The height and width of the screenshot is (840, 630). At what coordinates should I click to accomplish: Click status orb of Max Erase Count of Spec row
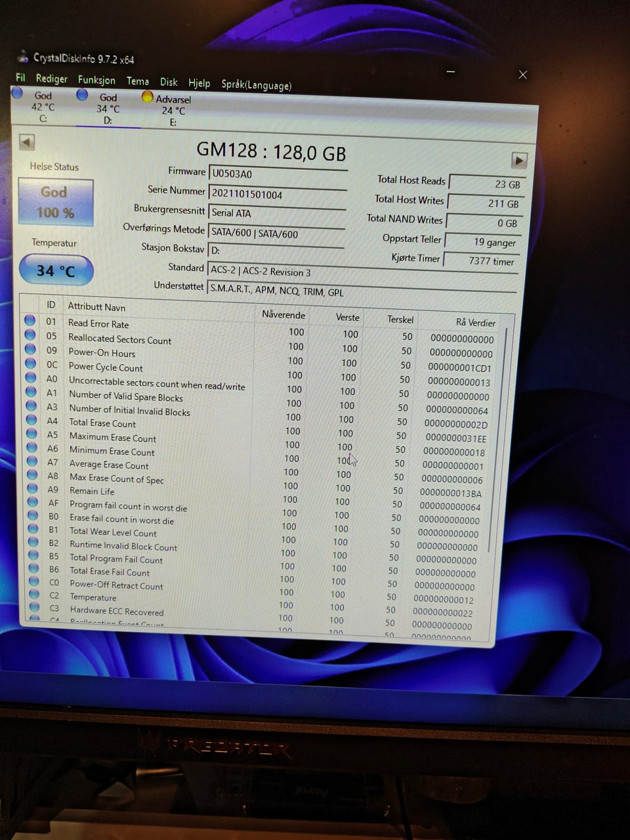pyautogui.click(x=32, y=475)
